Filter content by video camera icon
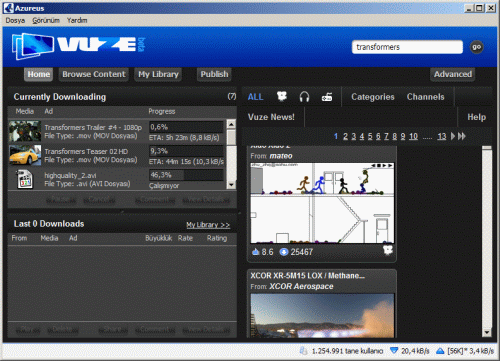Image resolution: width=500 pixels, height=361 pixels. [x=282, y=97]
